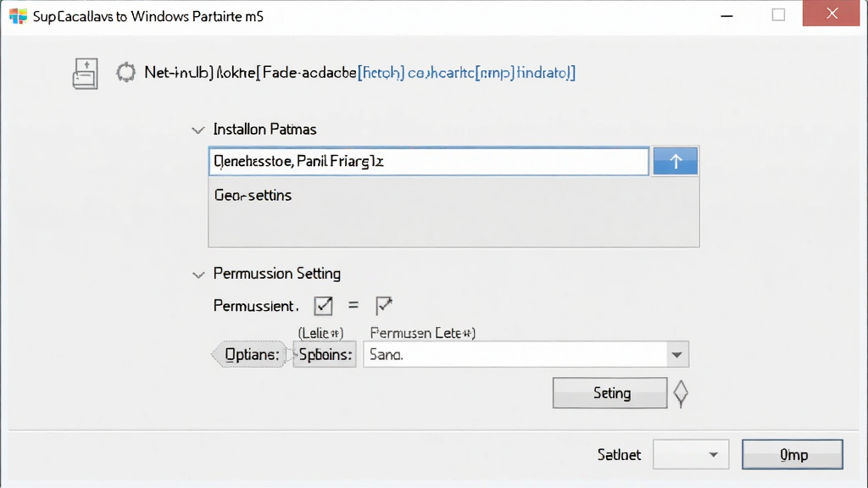Click the app logo in title bar

click(18, 16)
